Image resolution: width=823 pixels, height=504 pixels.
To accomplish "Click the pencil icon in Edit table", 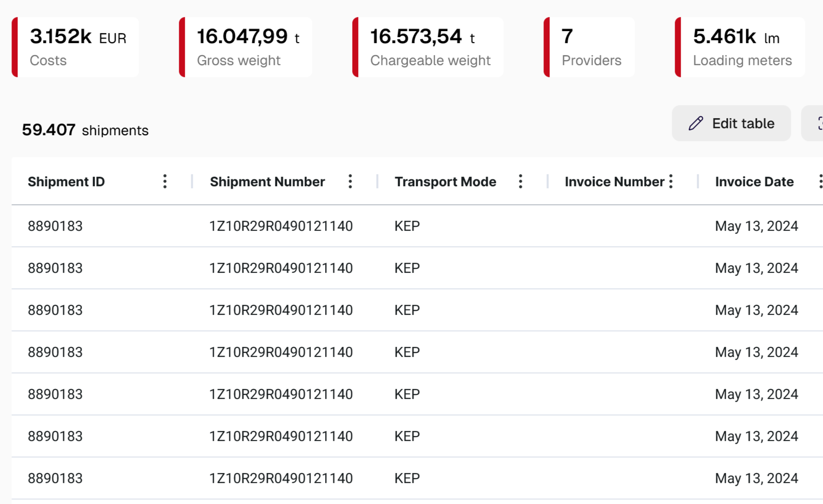I will click(x=696, y=123).
